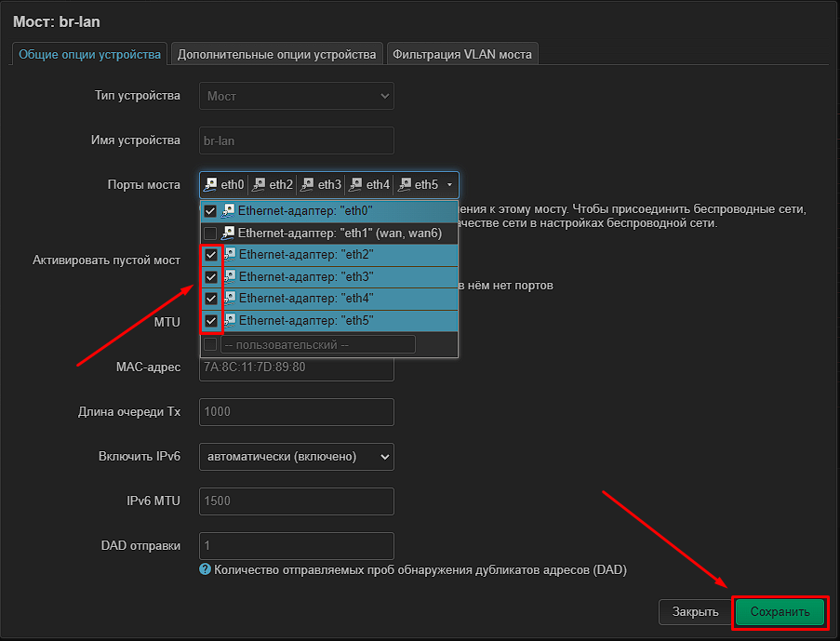This screenshot has height=641, width=840.
Task: Click the eth3 adapter icon in dropdown list
Action: pos(229,276)
